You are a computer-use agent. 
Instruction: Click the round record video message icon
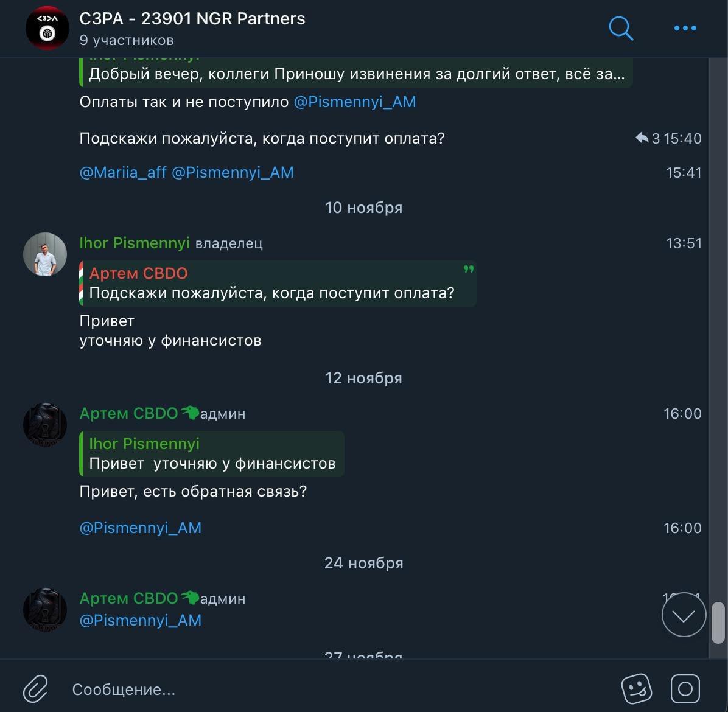click(685, 689)
